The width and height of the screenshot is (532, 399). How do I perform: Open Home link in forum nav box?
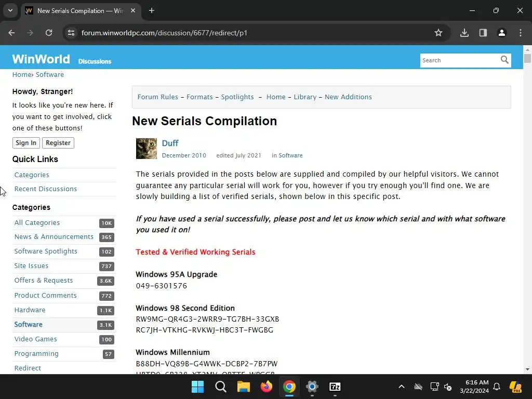click(276, 97)
